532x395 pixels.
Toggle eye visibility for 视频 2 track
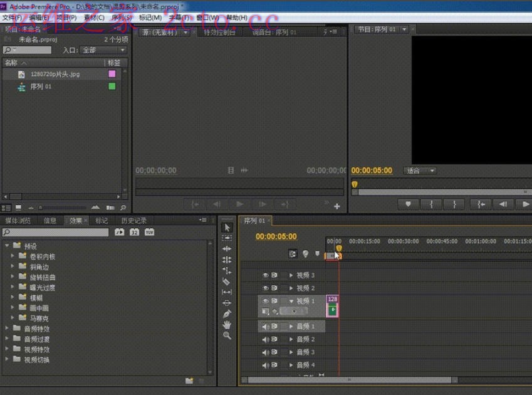point(265,288)
